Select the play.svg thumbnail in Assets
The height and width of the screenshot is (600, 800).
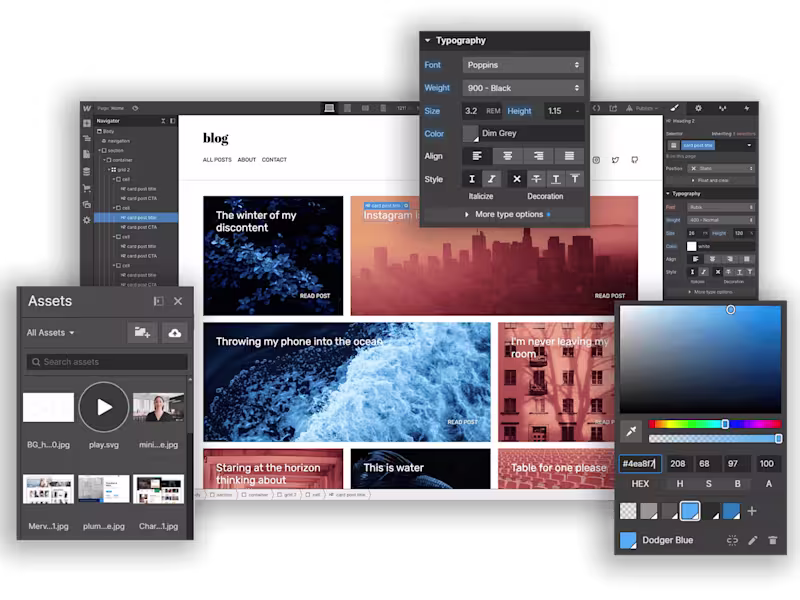pyautogui.click(x=104, y=406)
